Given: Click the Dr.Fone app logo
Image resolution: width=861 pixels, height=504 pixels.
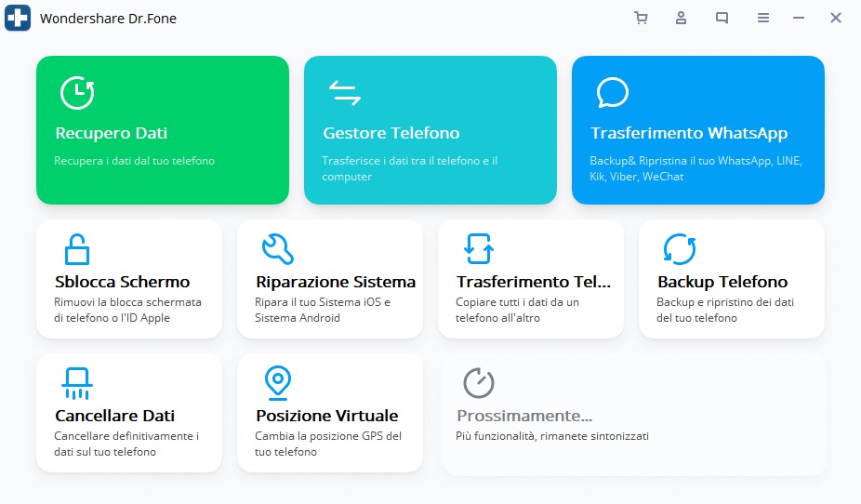Looking at the screenshot, I should click(x=18, y=18).
